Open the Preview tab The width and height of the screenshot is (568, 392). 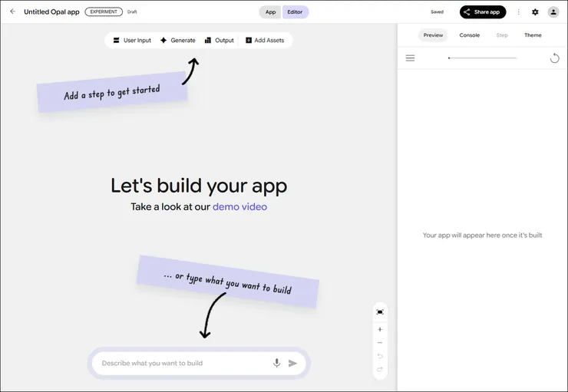[x=433, y=35]
